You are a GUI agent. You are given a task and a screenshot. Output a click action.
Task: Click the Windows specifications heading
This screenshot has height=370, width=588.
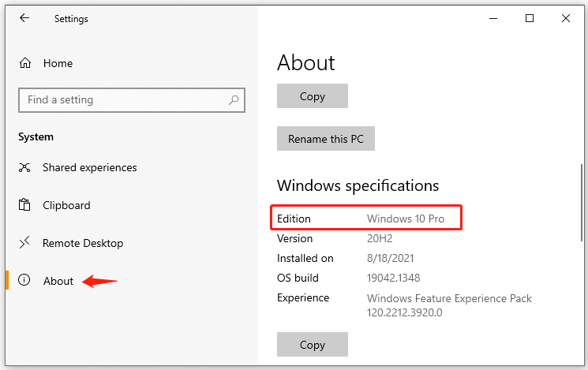click(x=358, y=186)
